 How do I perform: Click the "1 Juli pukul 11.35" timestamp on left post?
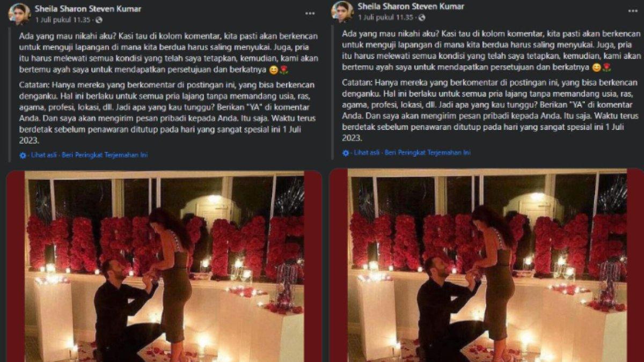tap(63, 19)
